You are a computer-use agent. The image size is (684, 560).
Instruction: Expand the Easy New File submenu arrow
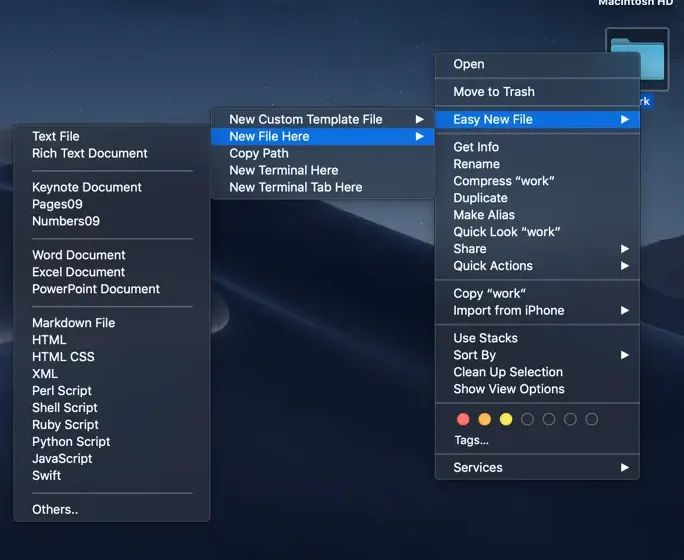625,120
